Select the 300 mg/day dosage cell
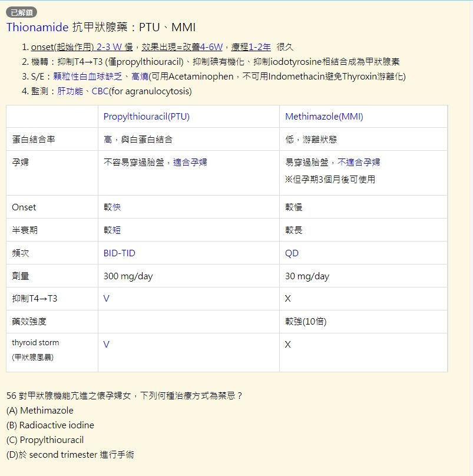 (x=127, y=276)
